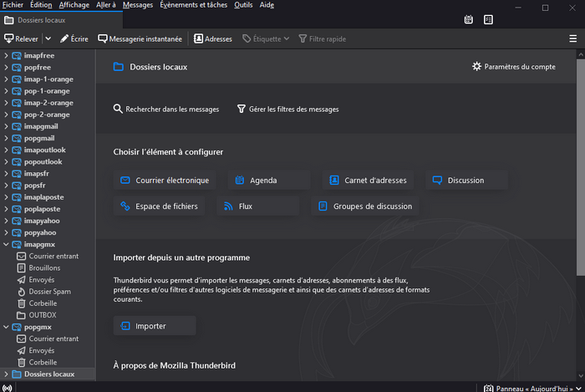The height and width of the screenshot is (392, 585).
Task: Click the scrollbar down arrow
Action: [x=581, y=376]
